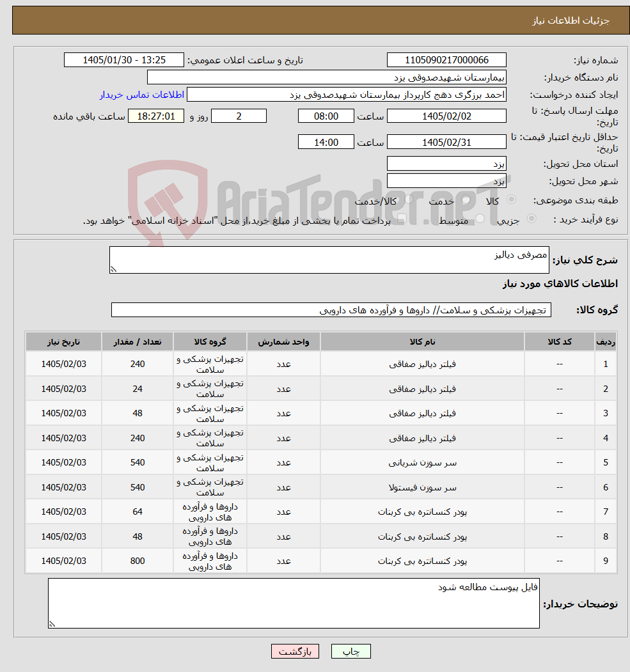The width and height of the screenshot is (630, 672).
Task: Select the خدمت radio button
Action: tap(466, 199)
